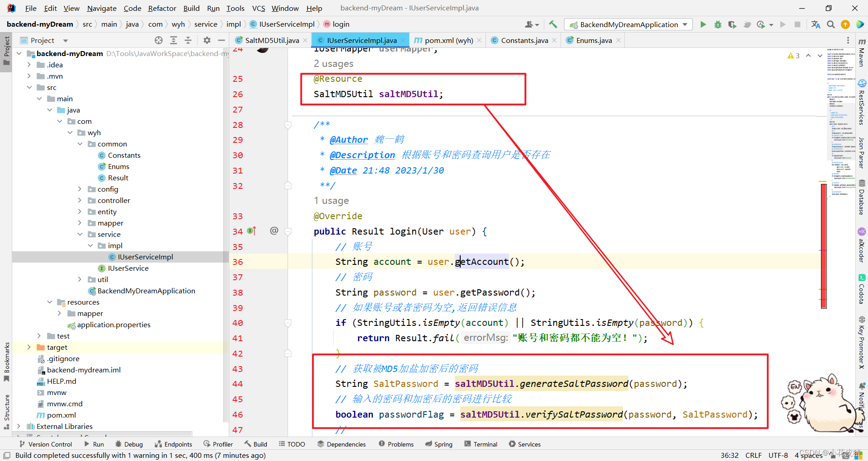Collapse the resources folder
The height and width of the screenshot is (461, 868).
[x=50, y=302]
